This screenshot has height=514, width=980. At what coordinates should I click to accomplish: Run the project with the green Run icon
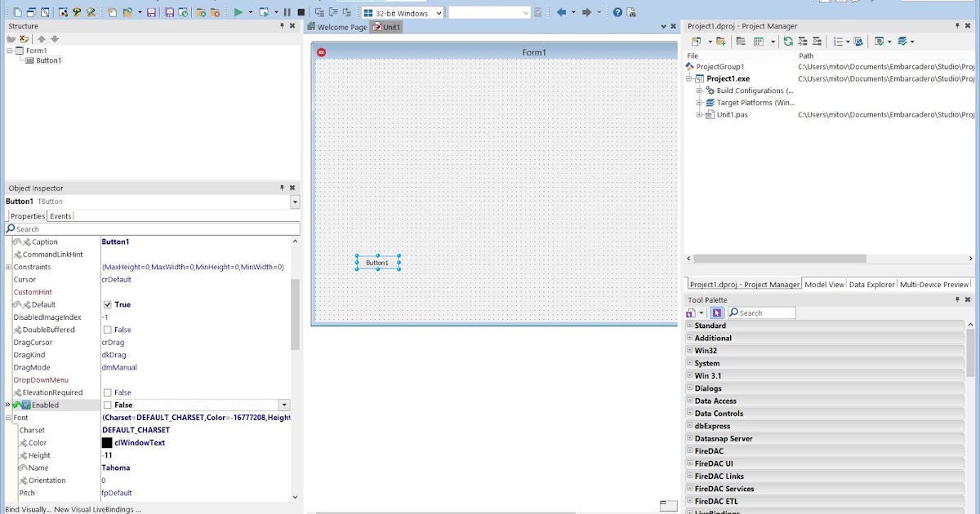tap(239, 11)
